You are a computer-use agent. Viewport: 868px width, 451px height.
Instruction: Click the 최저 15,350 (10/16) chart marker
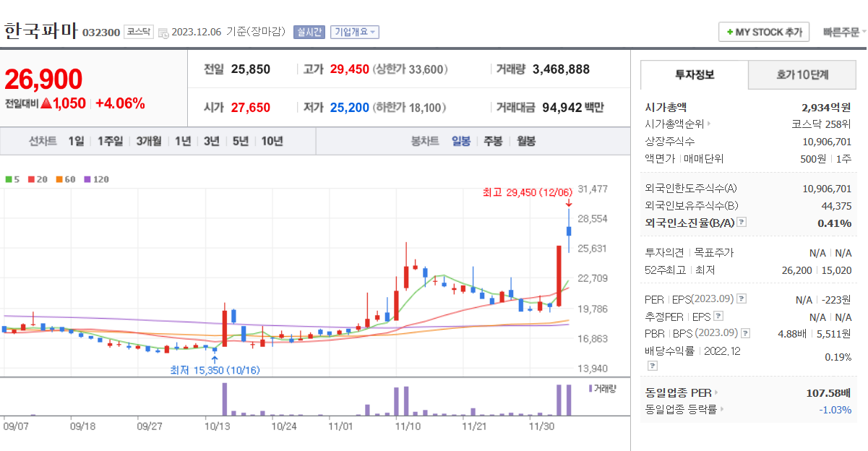point(215,370)
